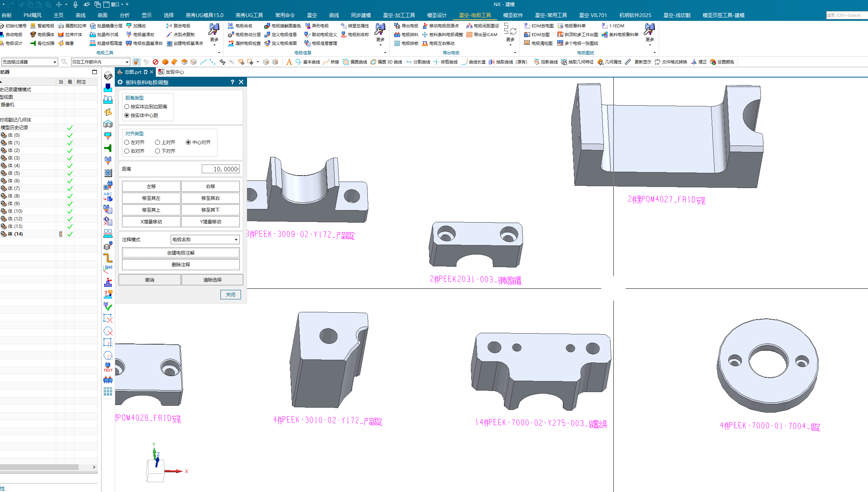868x492 pixels.
Task: Open the 仅在工作部件内 scope dropdown
Action: click(100, 62)
